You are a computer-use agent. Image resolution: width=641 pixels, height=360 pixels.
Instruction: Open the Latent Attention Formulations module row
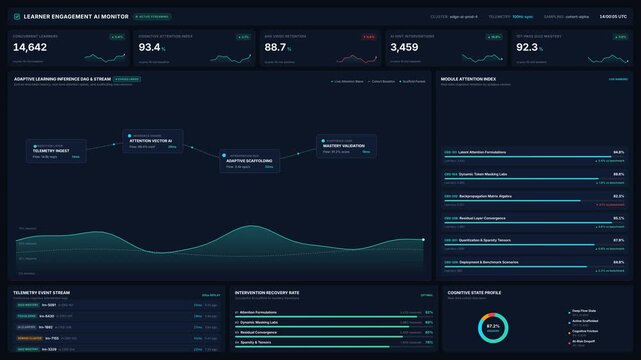(x=534, y=157)
